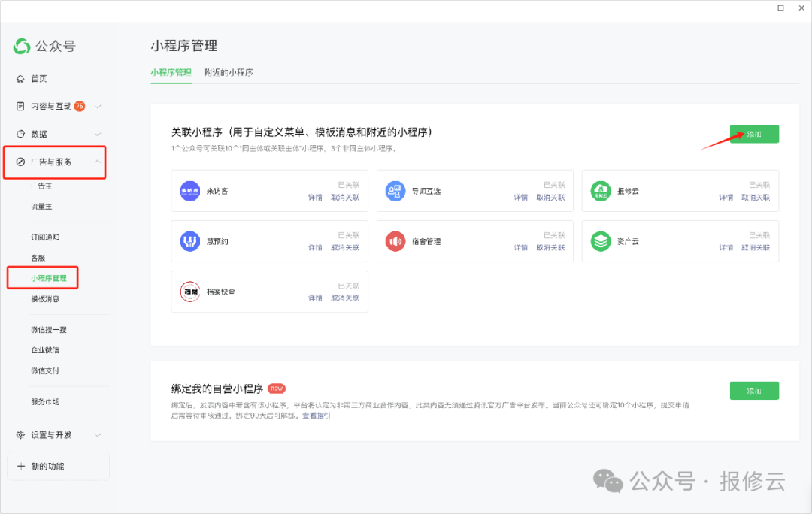Image resolution: width=812 pixels, height=514 pixels.
Task: Open 详情 for 报修云
Action: [x=726, y=197]
